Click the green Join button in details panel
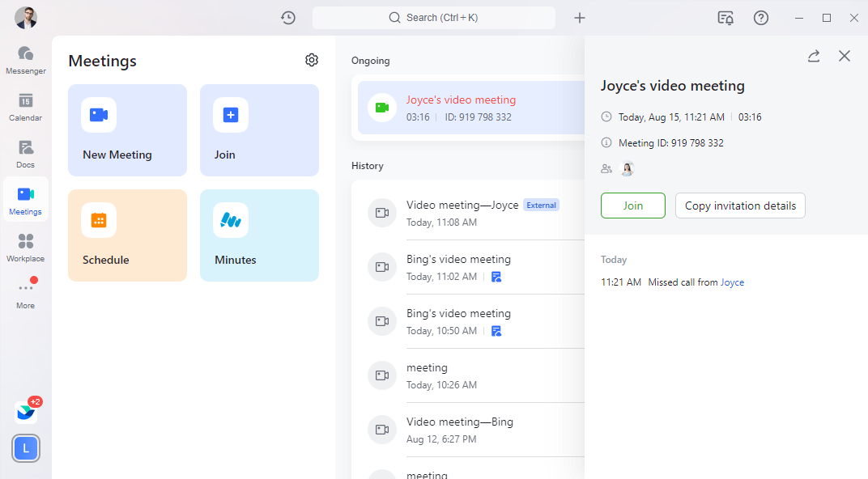The image size is (868, 479). point(633,206)
